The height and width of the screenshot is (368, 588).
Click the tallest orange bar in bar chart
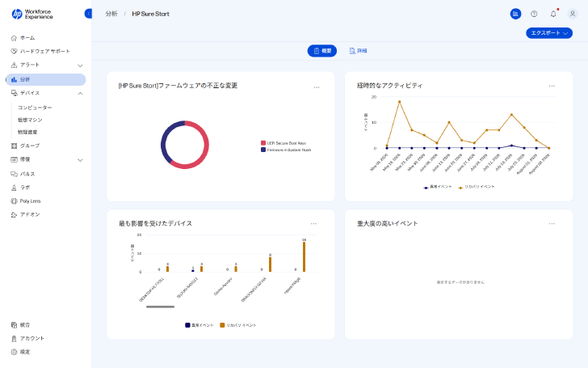304,257
